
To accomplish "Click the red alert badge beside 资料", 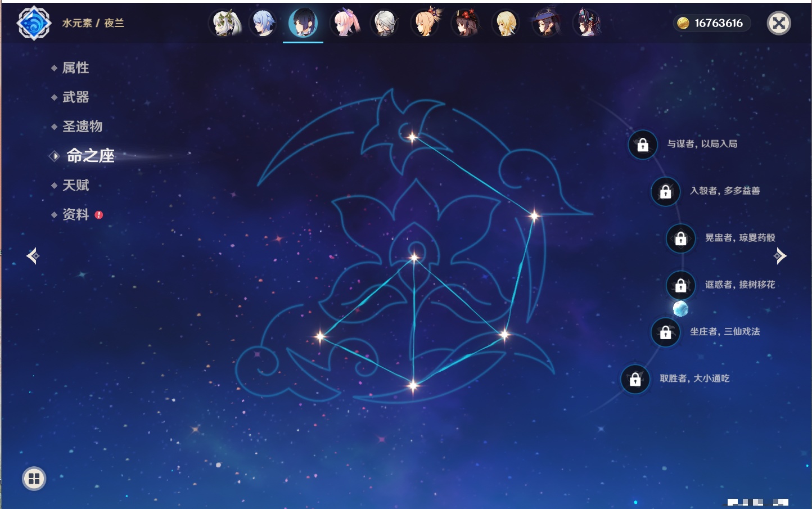I will [x=99, y=215].
